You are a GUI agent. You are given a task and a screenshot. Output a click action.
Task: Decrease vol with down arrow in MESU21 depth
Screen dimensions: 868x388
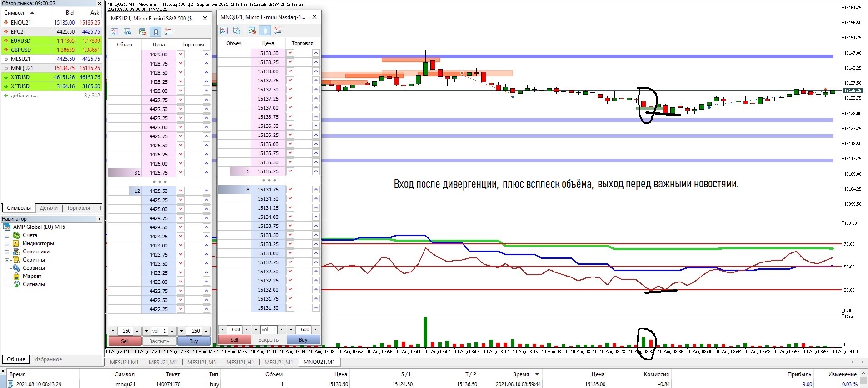[146, 331]
